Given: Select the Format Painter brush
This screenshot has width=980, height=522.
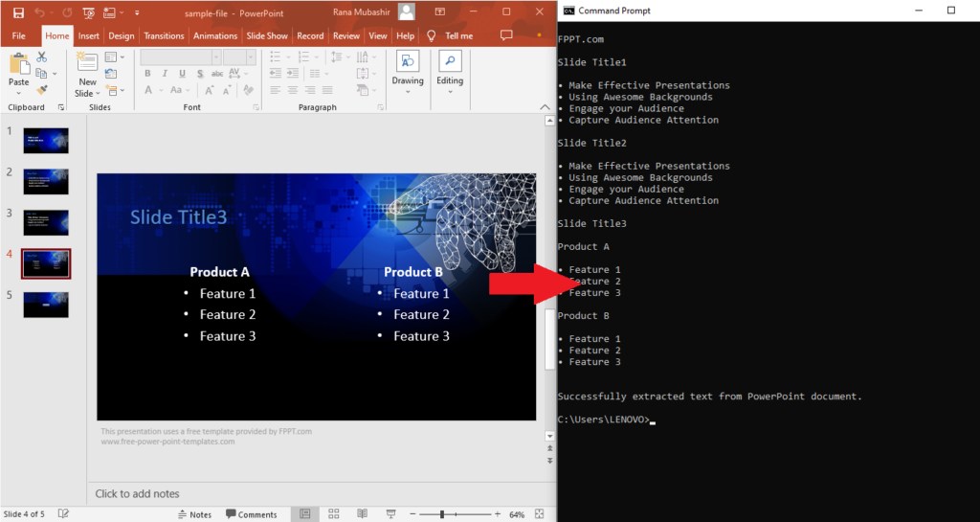Looking at the screenshot, I should pos(42,89).
